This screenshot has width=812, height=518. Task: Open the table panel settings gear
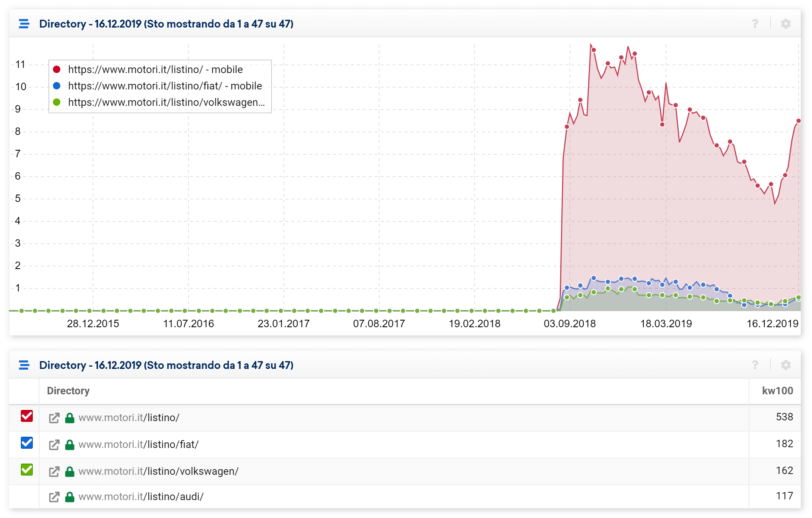pyautogui.click(x=786, y=365)
